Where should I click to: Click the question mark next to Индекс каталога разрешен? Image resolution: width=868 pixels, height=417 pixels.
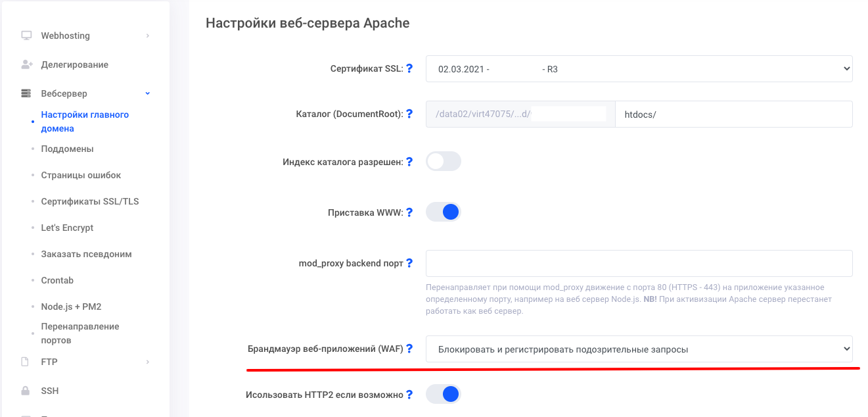[x=409, y=162]
